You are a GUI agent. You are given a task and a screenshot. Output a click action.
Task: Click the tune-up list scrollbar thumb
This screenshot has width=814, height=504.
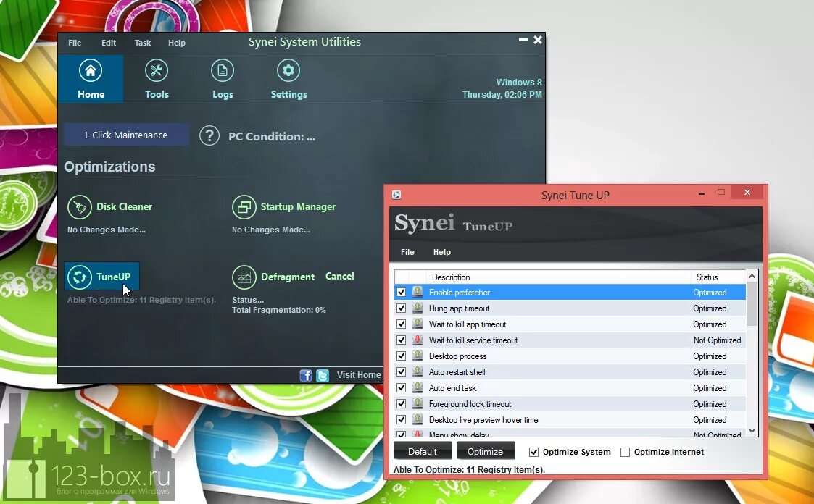752,304
